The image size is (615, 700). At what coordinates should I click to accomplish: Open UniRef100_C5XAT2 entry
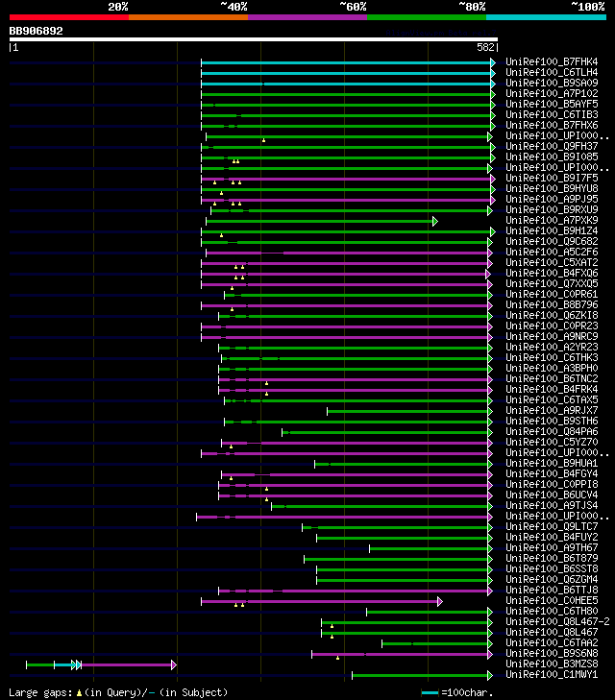pos(552,262)
